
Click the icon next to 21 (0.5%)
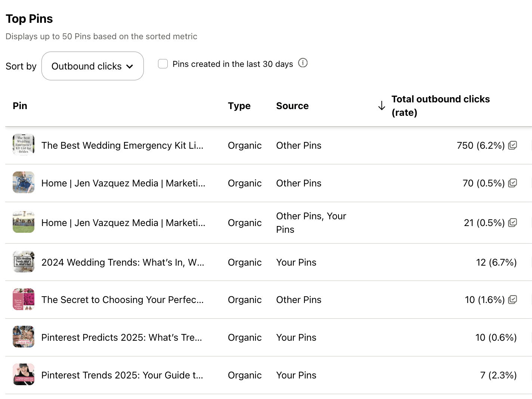click(x=513, y=223)
